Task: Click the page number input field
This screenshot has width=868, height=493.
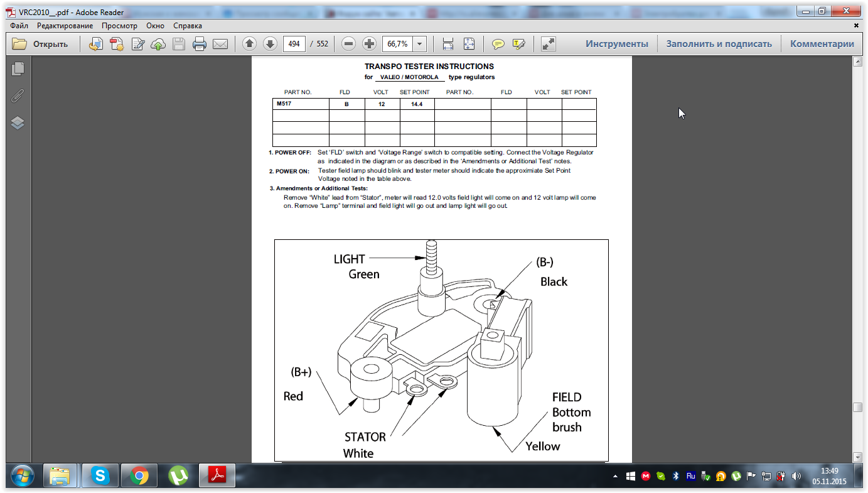Action: [x=294, y=44]
